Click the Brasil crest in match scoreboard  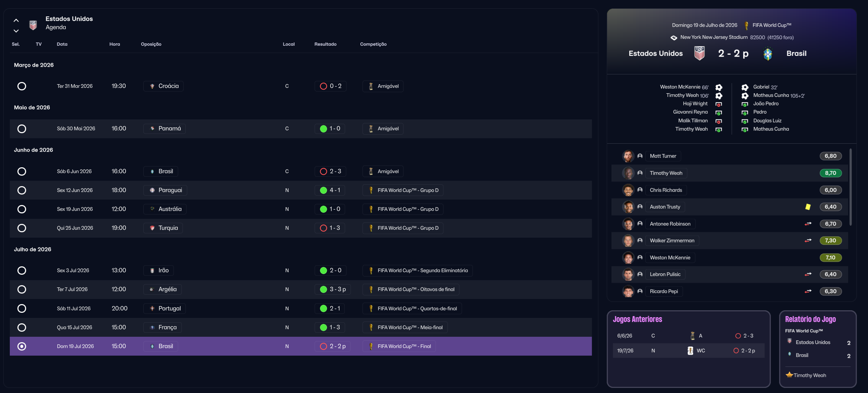pos(768,54)
